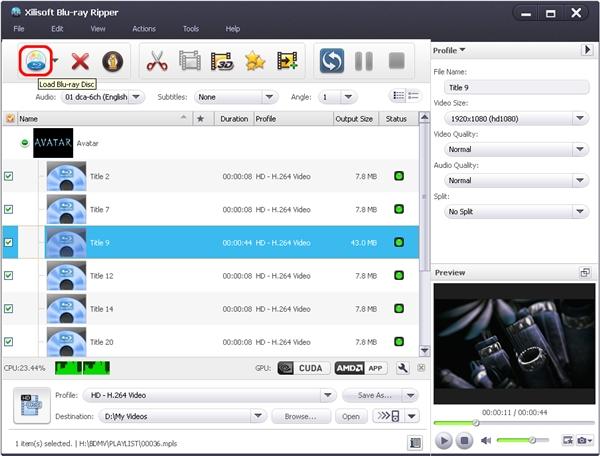The width and height of the screenshot is (600, 456).
Task: Switch to detailed list view icon
Action: point(398,96)
